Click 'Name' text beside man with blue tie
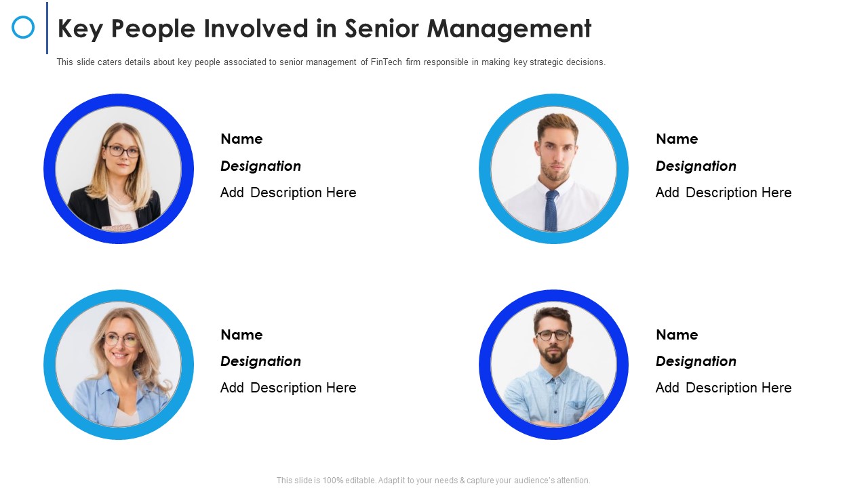The image size is (868, 488). 677,139
